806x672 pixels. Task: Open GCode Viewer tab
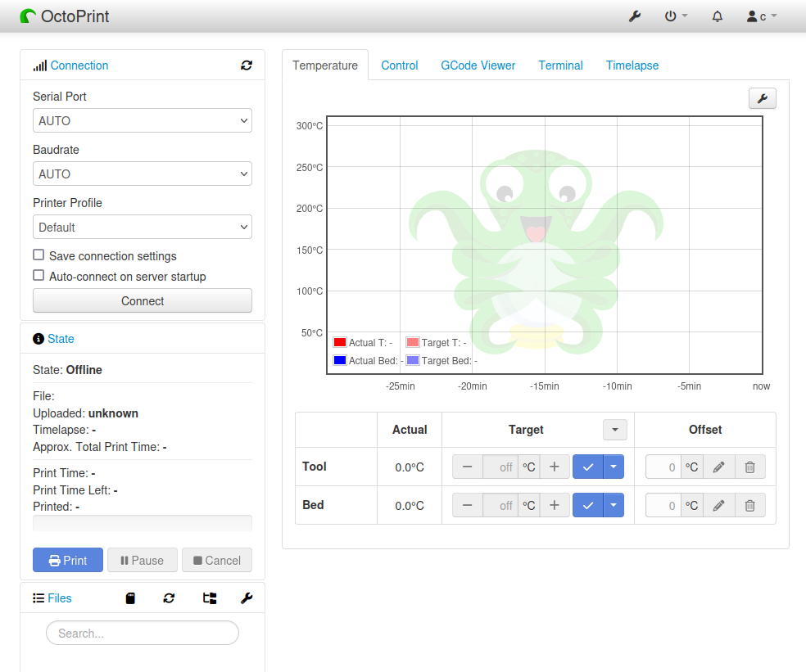coord(478,65)
